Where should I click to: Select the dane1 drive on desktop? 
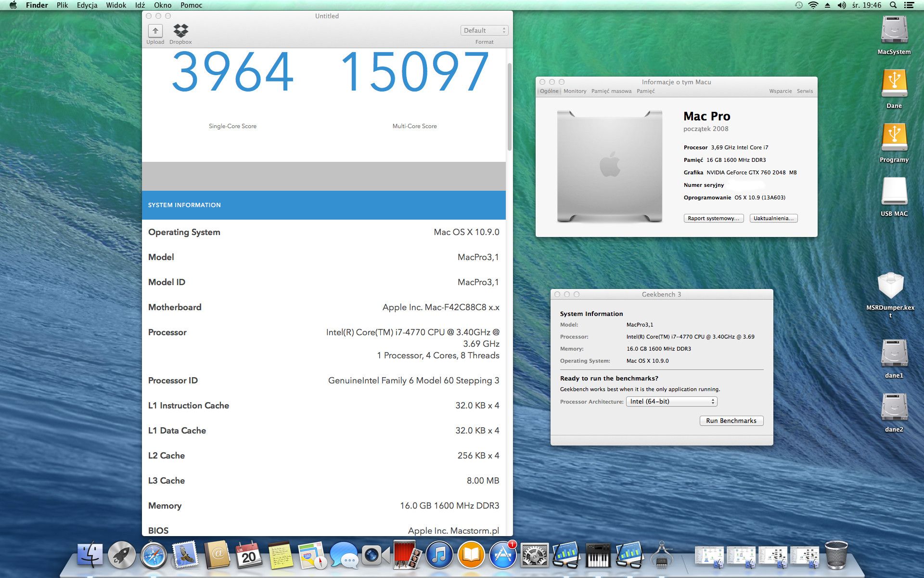pyautogui.click(x=894, y=354)
